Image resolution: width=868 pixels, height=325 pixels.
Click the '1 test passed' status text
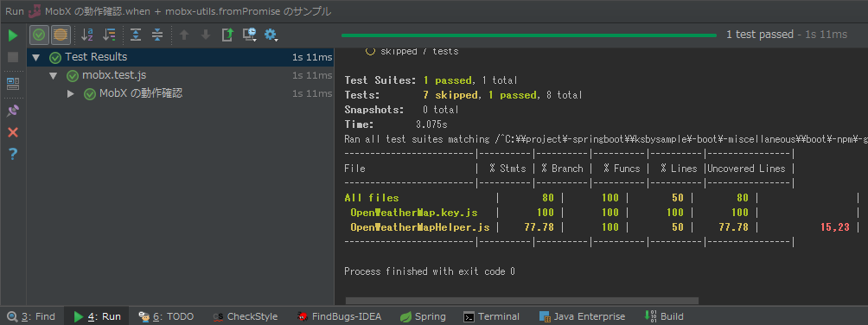[x=759, y=35]
